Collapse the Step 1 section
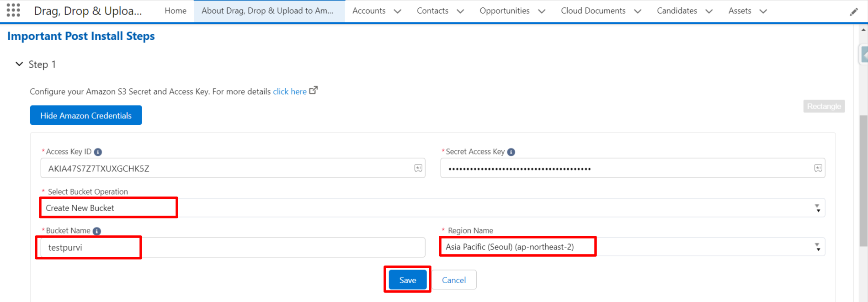Screen dimensions: 868x302 click(19, 64)
